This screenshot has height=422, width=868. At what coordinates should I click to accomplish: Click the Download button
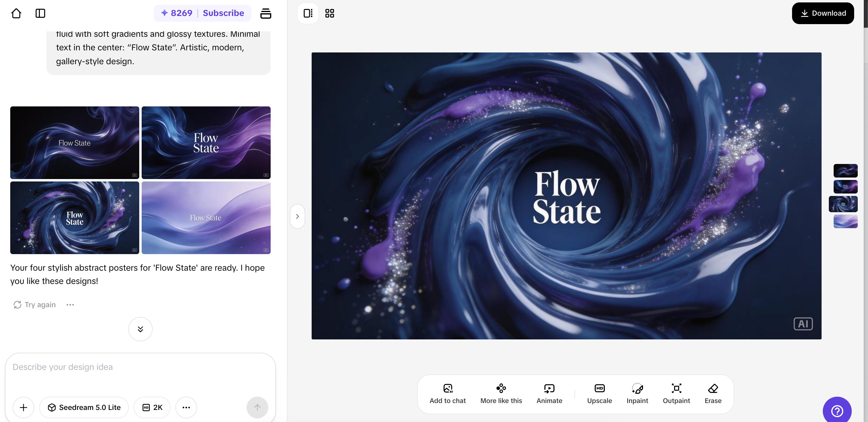pyautogui.click(x=822, y=13)
